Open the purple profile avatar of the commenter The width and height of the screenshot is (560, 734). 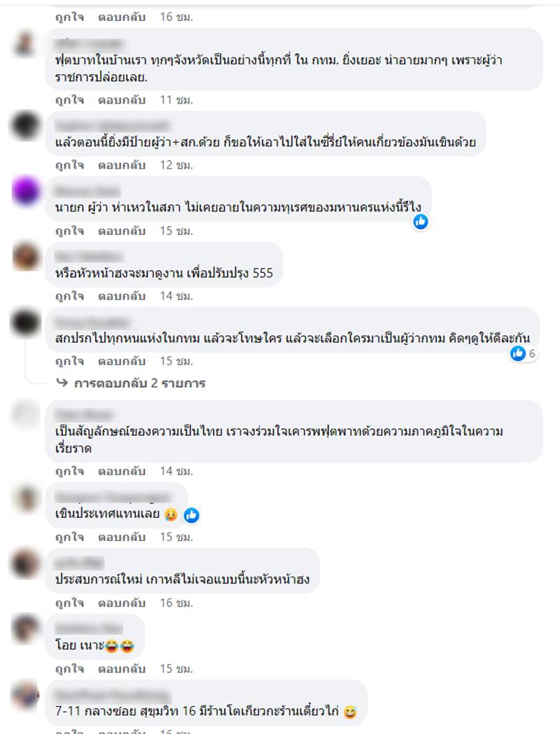26,190
